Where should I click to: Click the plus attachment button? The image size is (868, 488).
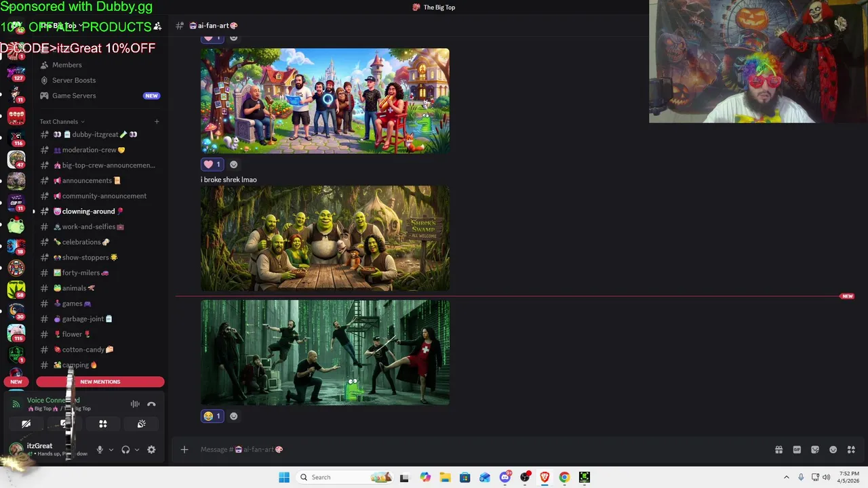click(184, 449)
